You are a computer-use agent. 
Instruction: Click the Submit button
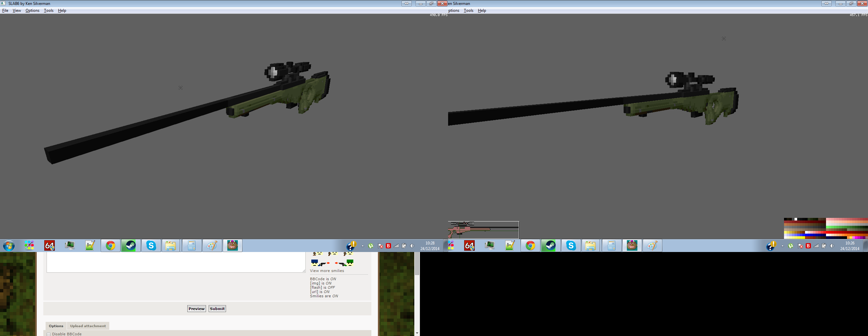coord(217,308)
